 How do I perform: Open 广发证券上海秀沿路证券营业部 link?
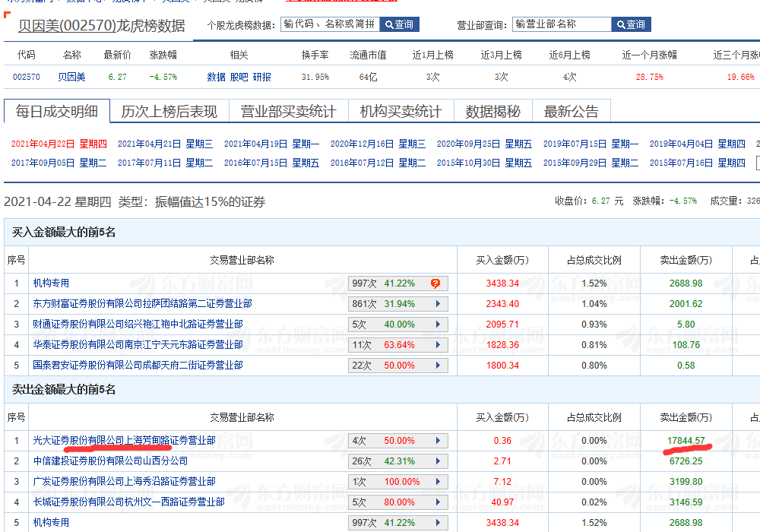tap(124, 482)
